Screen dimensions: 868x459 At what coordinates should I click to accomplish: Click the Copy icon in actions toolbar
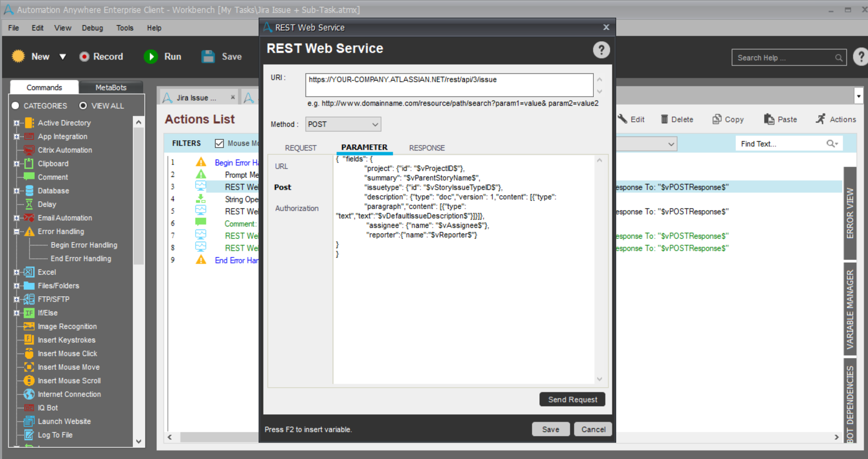coord(717,119)
